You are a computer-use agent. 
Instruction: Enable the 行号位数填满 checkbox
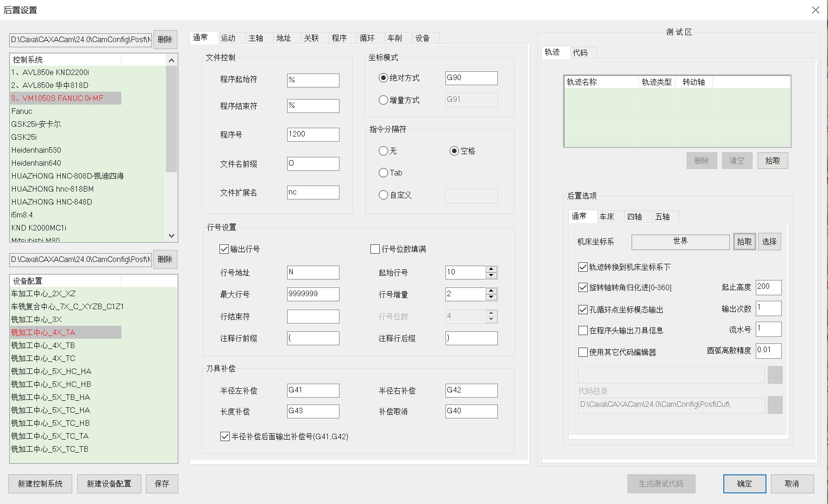[375, 249]
